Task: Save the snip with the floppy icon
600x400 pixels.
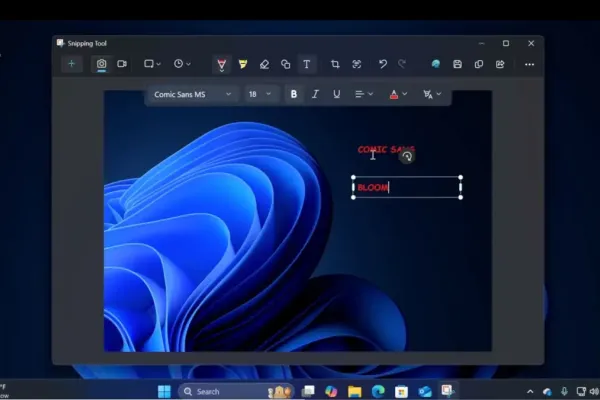Action: [457, 64]
